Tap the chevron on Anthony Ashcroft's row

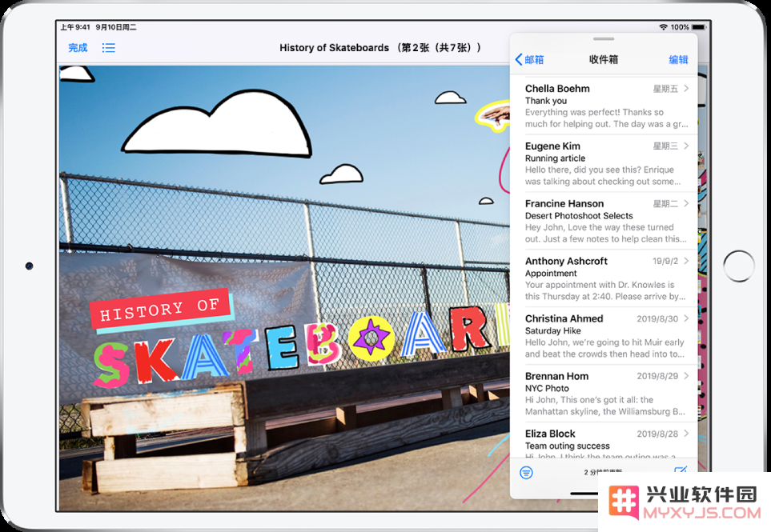point(686,261)
